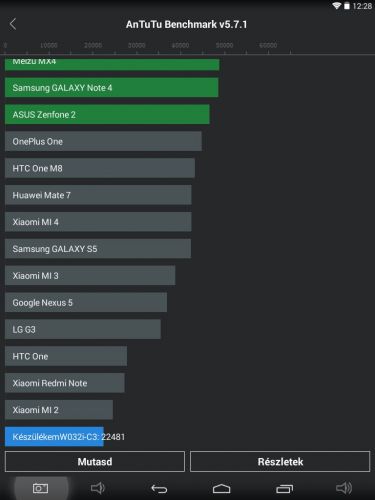The image size is (375, 500).
Task: Select the Huawei Mate 7 bar
Action: (98, 195)
